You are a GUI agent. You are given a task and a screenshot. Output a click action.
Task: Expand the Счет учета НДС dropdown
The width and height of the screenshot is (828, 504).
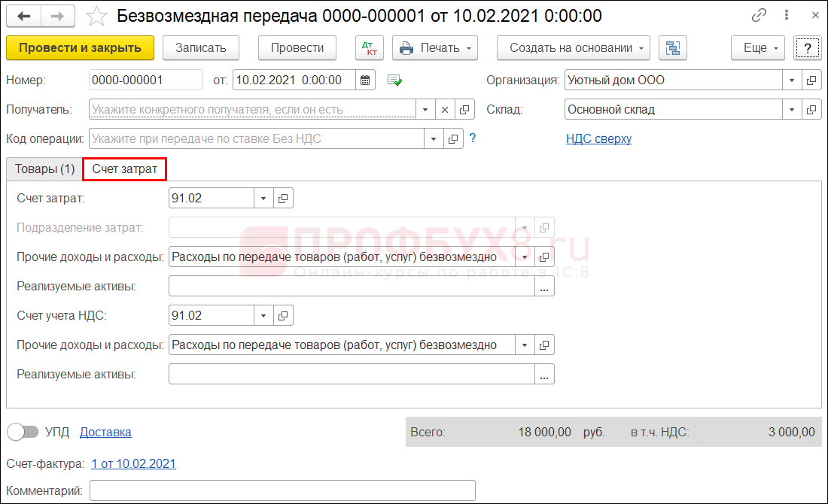pos(263,316)
